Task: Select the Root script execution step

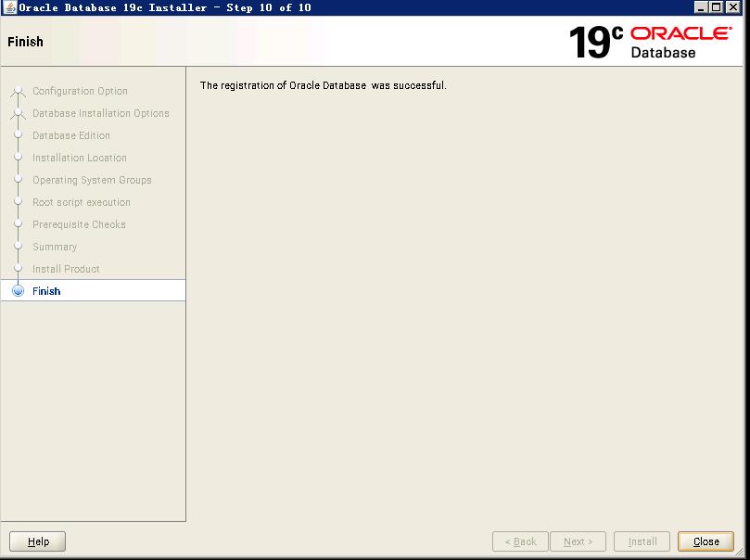Action: click(82, 202)
